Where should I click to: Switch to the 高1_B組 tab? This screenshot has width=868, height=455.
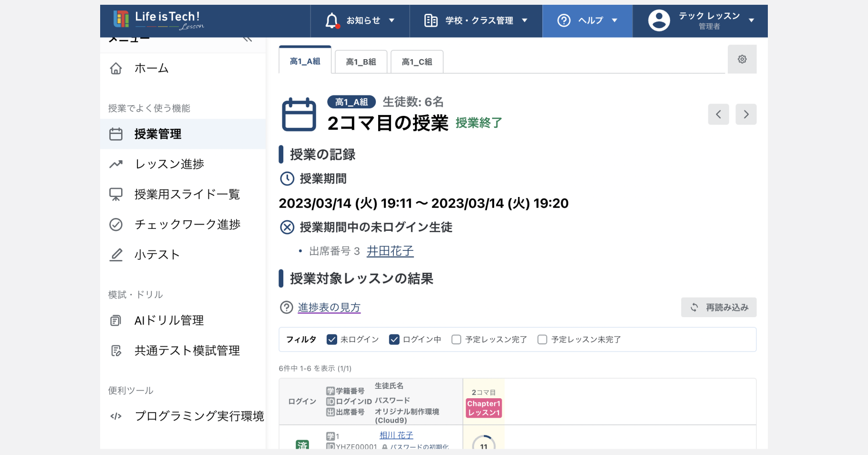tap(361, 62)
